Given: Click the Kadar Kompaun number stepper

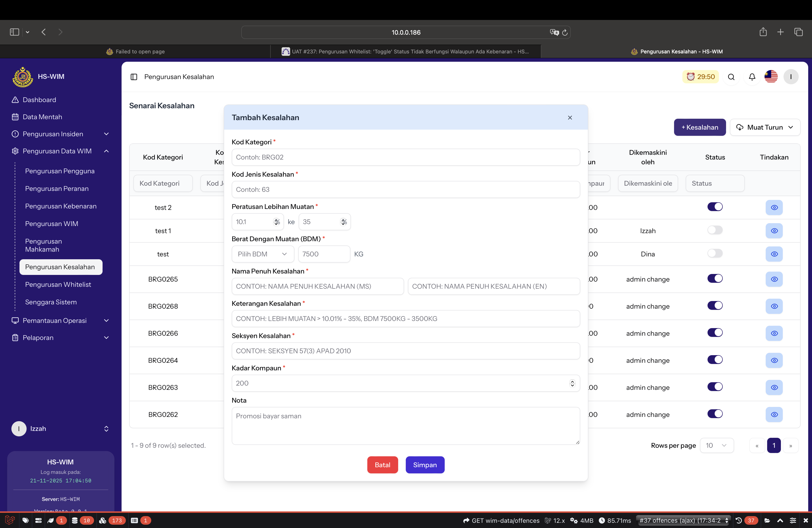Looking at the screenshot, I should [x=572, y=383].
